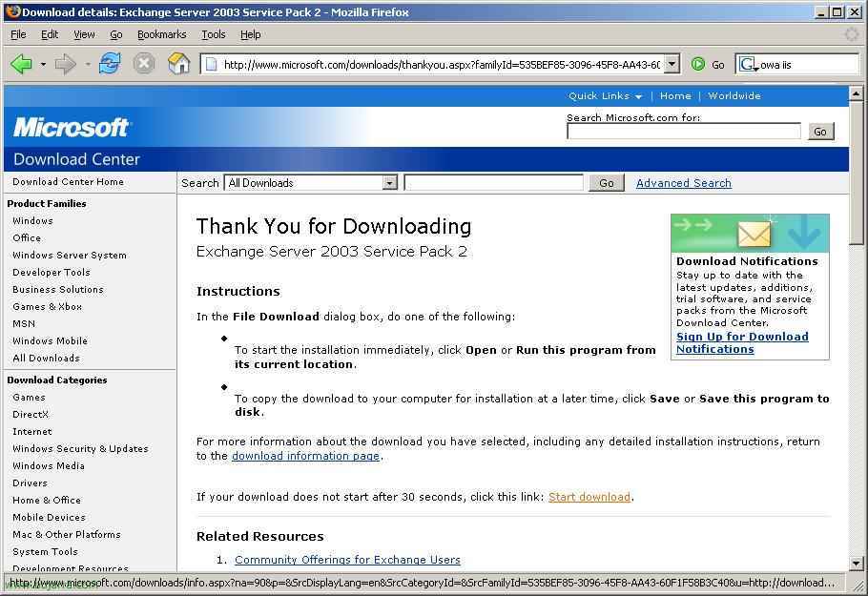Select System Tools category

pos(45,551)
